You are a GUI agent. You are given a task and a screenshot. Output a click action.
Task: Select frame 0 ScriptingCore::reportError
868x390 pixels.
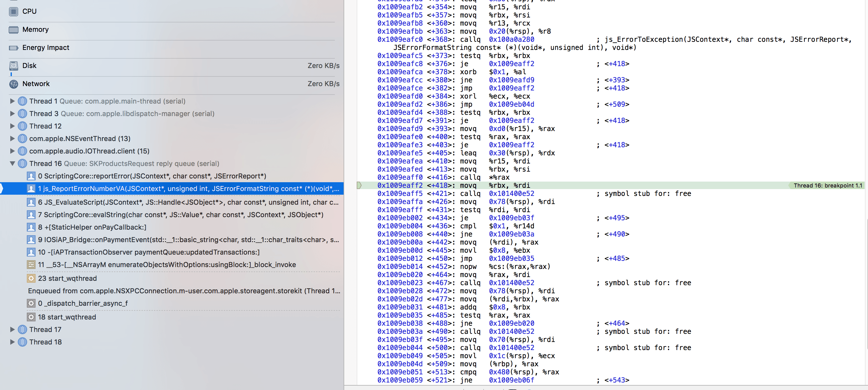coord(152,176)
